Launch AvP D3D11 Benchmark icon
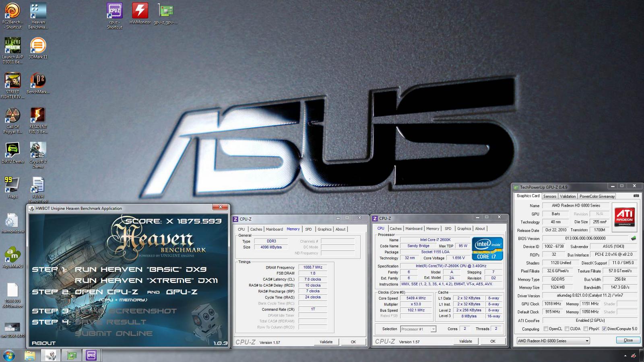Screen dimensions: 644x362 tap(12, 51)
